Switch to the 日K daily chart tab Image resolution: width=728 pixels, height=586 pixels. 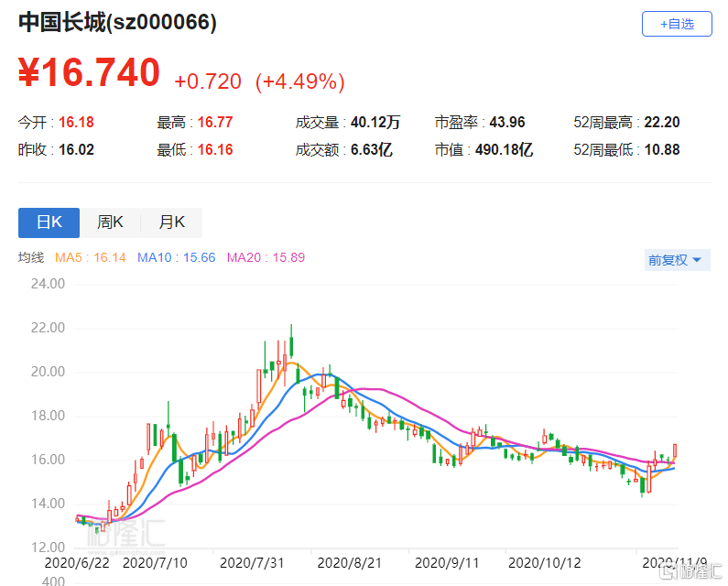point(49,222)
